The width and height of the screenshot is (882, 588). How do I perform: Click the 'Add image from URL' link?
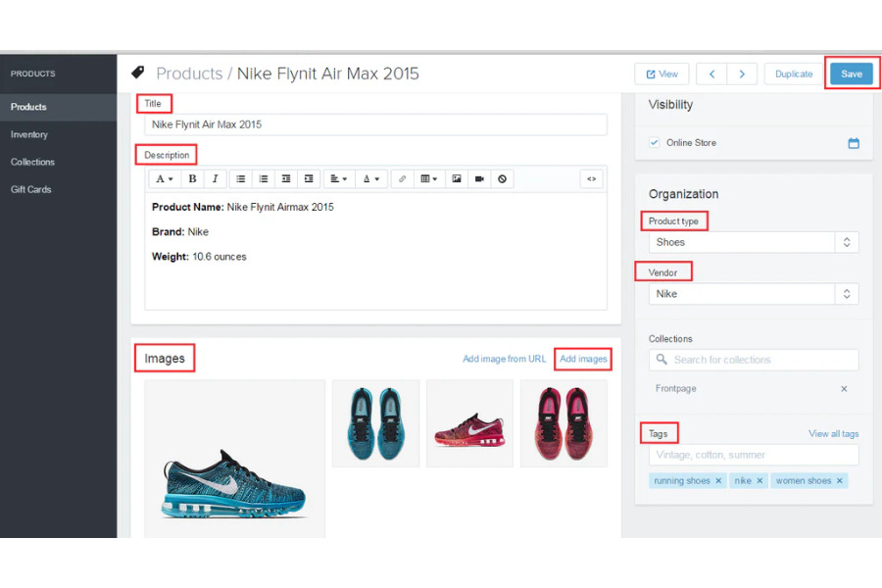504,360
